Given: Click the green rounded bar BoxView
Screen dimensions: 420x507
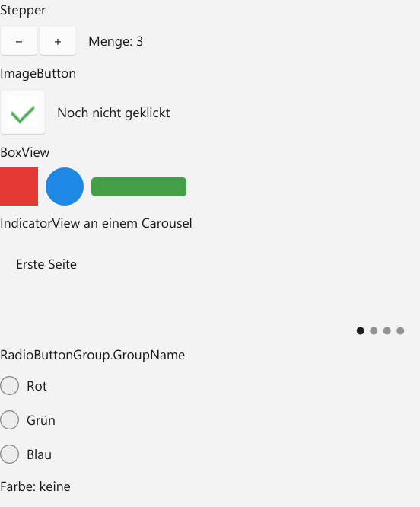Looking at the screenshot, I should (x=139, y=187).
